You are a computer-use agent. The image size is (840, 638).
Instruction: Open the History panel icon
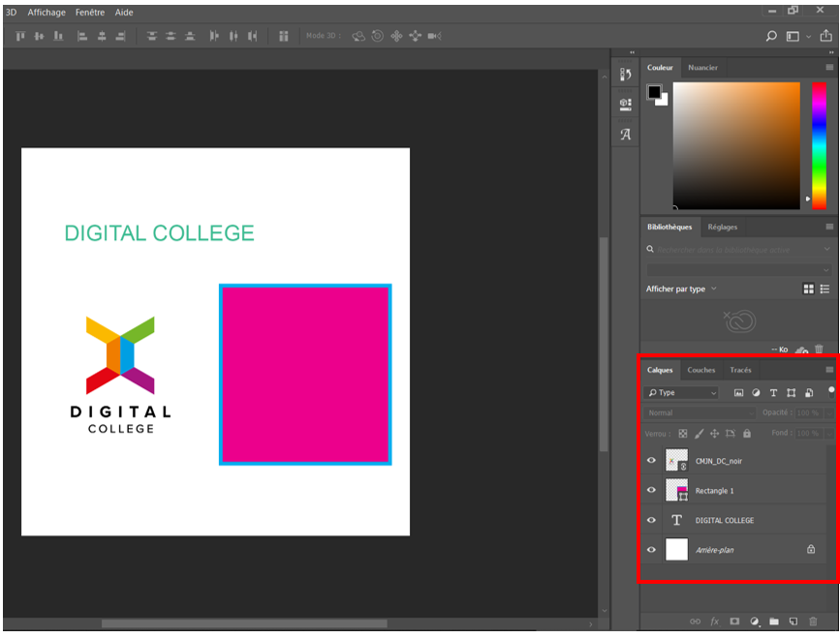[x=625, y=75]
